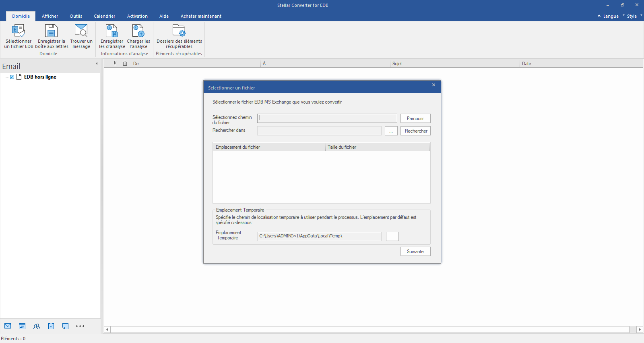Toggle the EDB hors ligne checkbox
This screenshot has height=343, width=644.
[x=12, y=77]
